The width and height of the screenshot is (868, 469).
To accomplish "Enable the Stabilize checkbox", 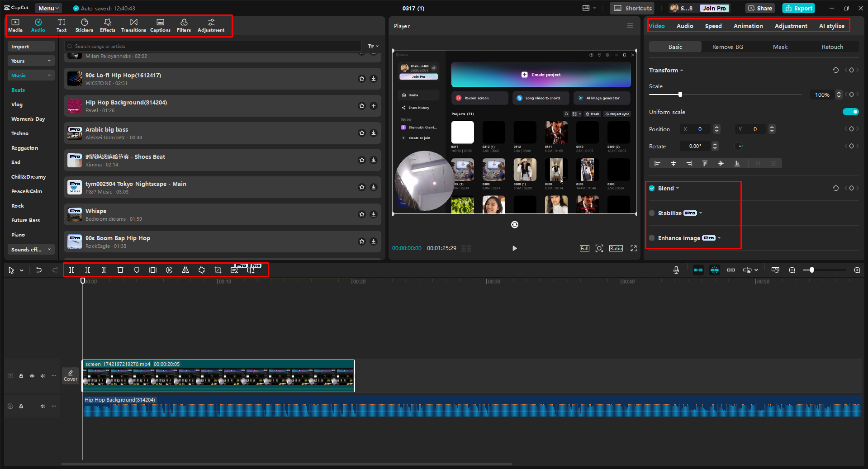I will point(652,213).
